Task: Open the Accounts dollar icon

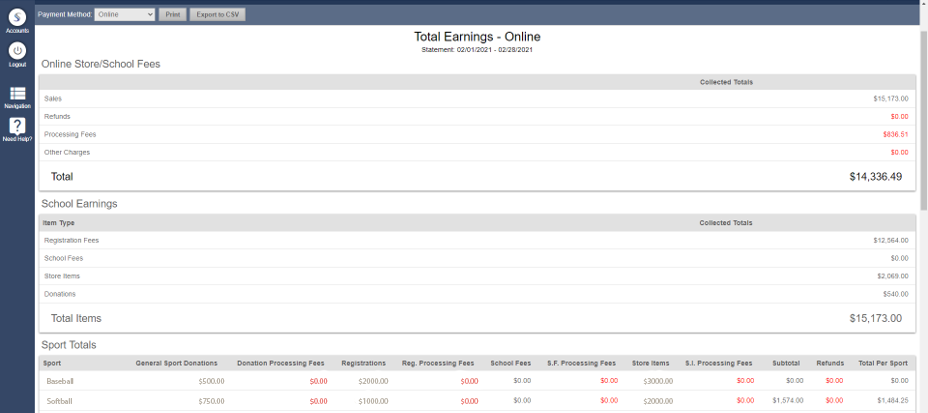Action: point(17,18)
